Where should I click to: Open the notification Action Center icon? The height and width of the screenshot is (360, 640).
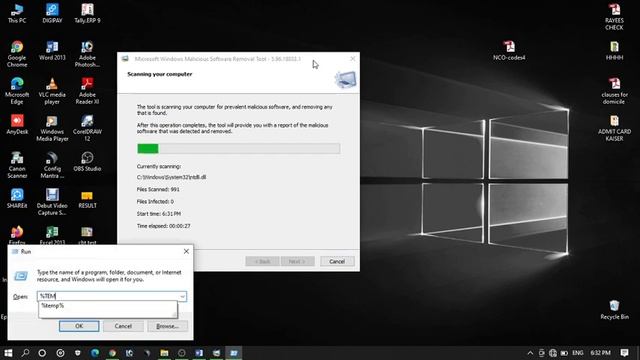[624, 353]
